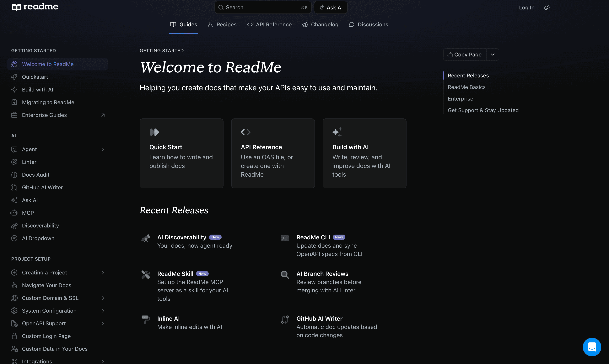The image size is (609, 364).
Task: Expand System Configuration chevron
Action: [103, 311]
